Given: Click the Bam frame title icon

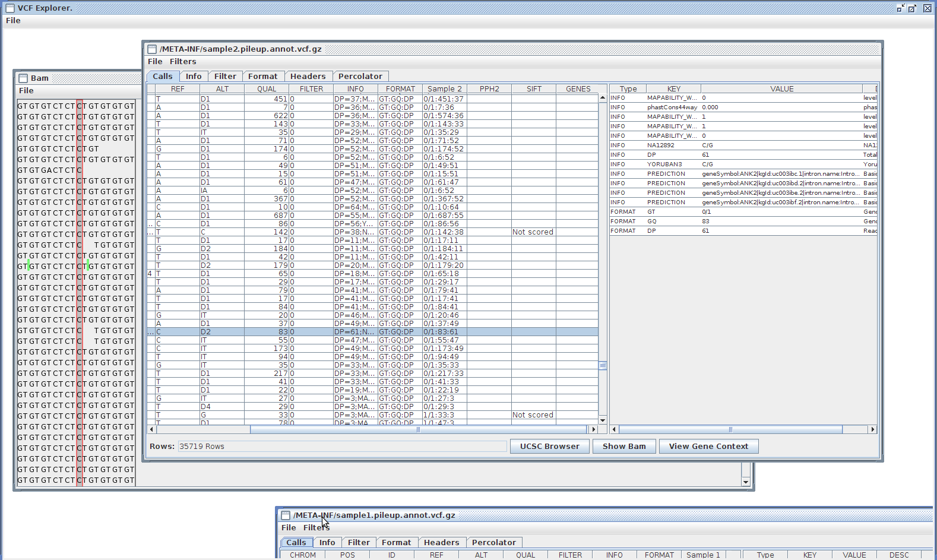Looking at the screenshot, I should (23, 78).
